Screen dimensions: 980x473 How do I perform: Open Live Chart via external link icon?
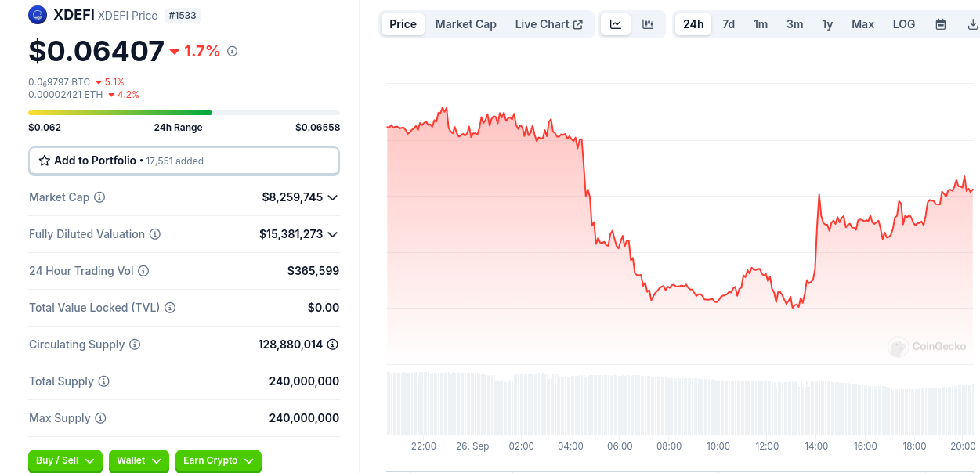tap(576, 24)
